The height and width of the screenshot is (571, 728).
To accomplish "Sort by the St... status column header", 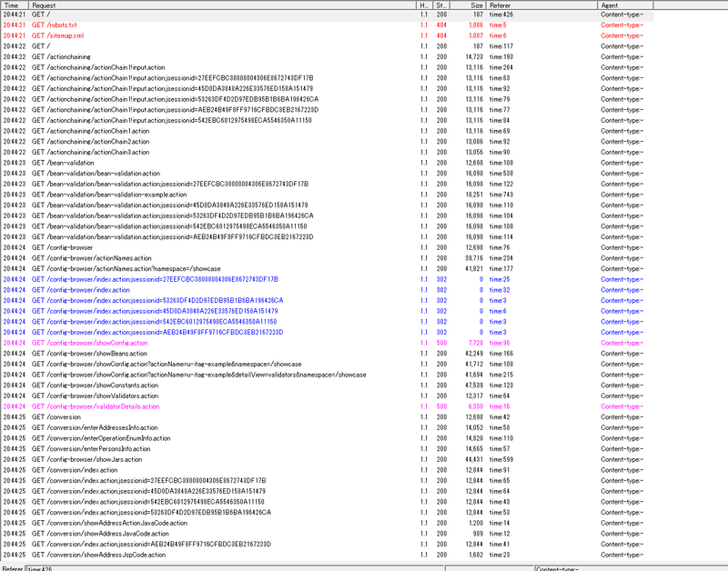I will [x=441, y=5].
